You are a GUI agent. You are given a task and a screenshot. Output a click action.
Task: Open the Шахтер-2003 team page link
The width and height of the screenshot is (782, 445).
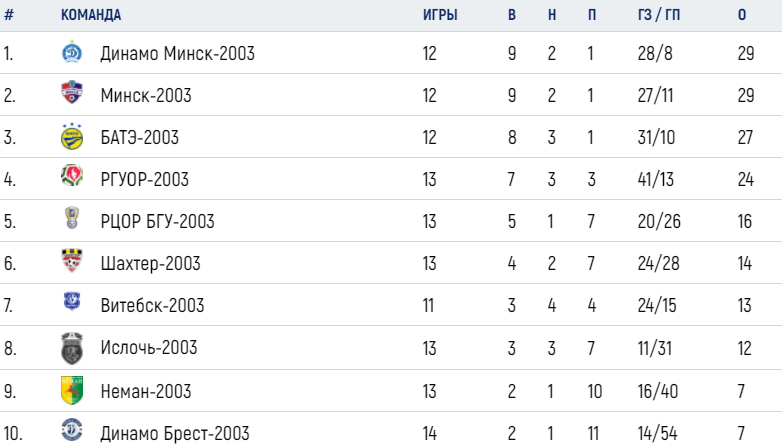click(151, 263)
